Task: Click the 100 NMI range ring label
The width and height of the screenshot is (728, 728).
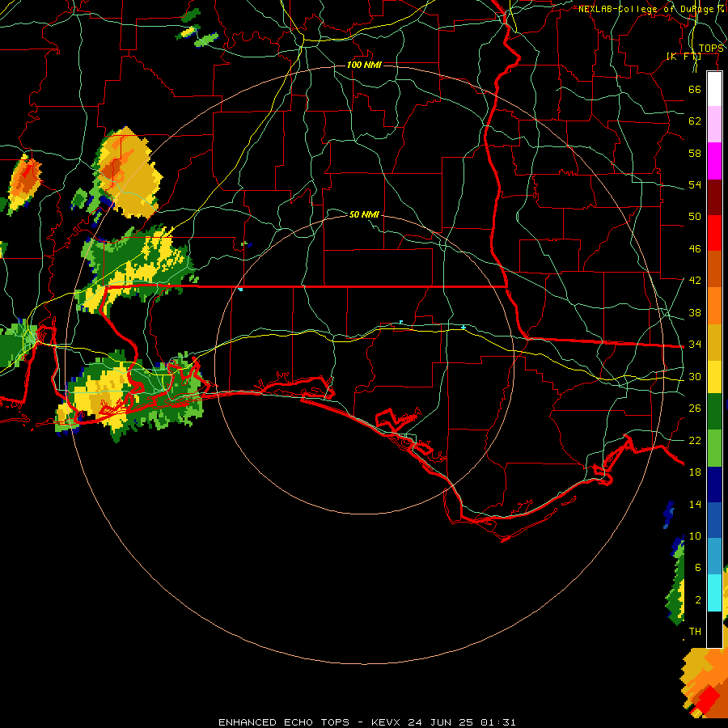Action: [x=364, y=65]
